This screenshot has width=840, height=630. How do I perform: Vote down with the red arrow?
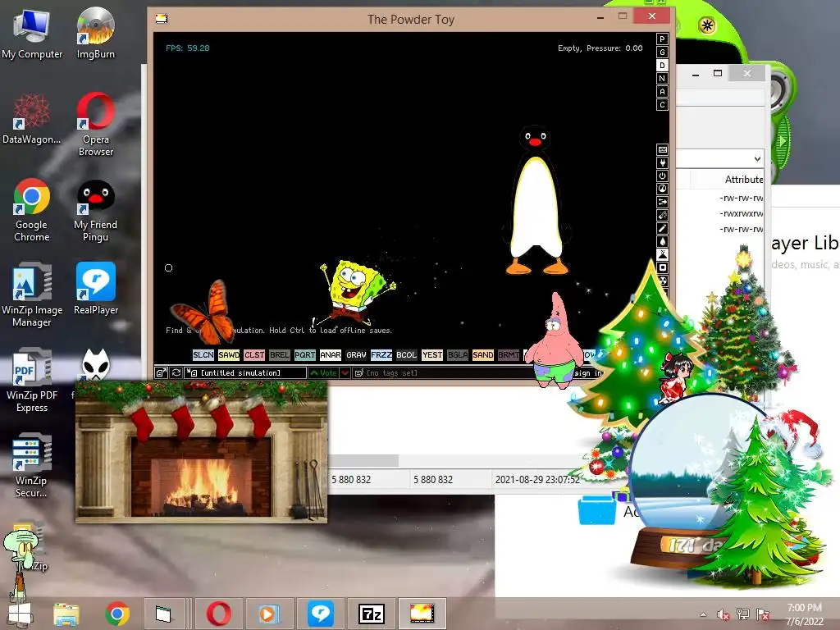(x=345, y=373)
